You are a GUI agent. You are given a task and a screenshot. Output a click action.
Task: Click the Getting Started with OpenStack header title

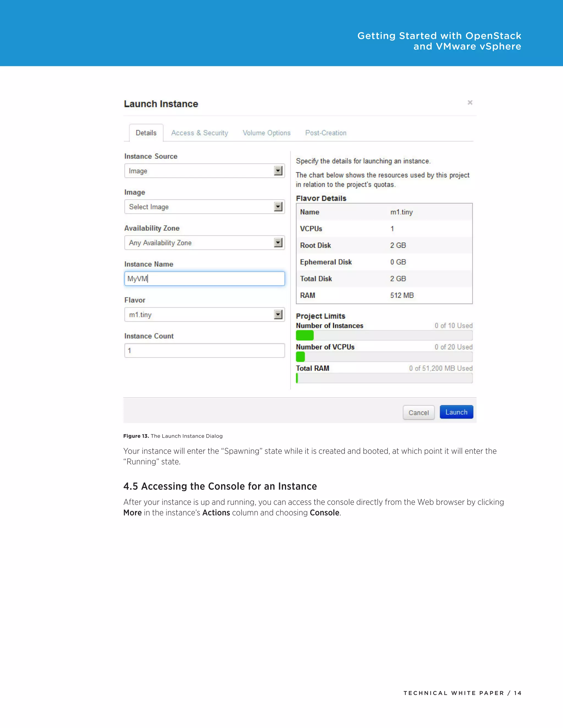pyautogui.click(x=439, y=41)
